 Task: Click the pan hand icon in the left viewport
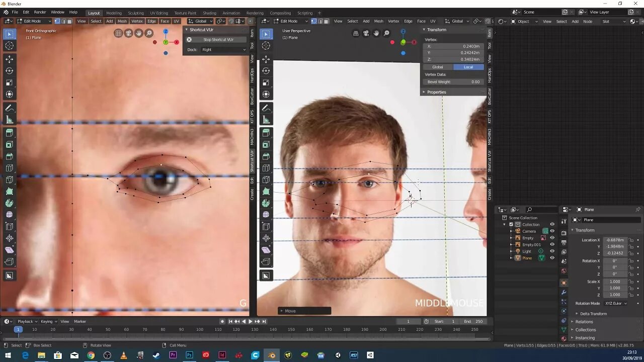pyautogui.click(x=139, y=33)
